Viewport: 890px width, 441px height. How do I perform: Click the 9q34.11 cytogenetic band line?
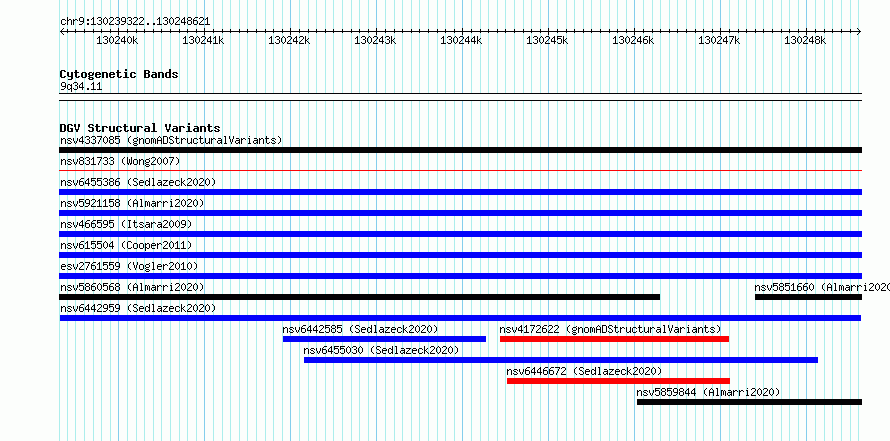(461, 97)
